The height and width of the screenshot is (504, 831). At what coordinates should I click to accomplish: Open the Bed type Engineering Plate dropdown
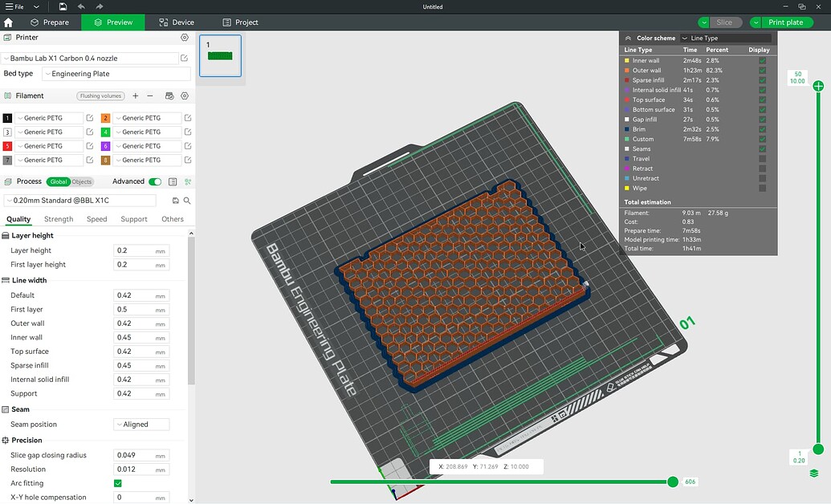click(x=116, y=74)
